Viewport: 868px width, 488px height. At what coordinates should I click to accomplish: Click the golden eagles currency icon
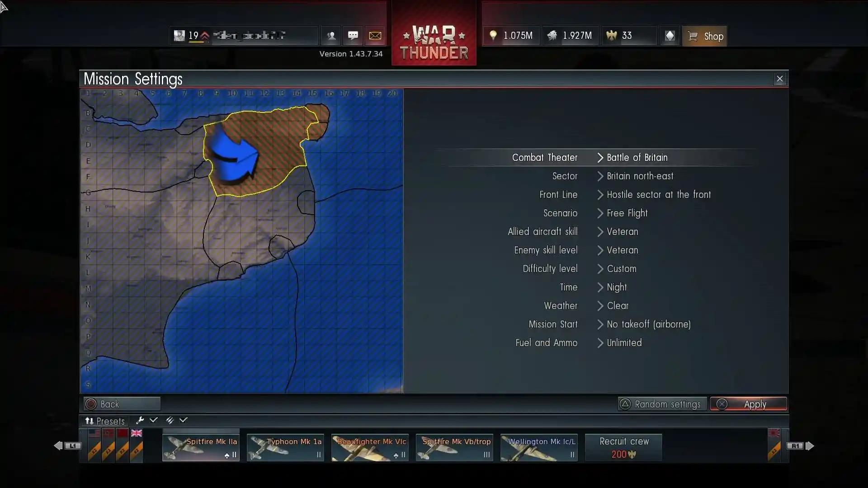(x=612, y=35)
